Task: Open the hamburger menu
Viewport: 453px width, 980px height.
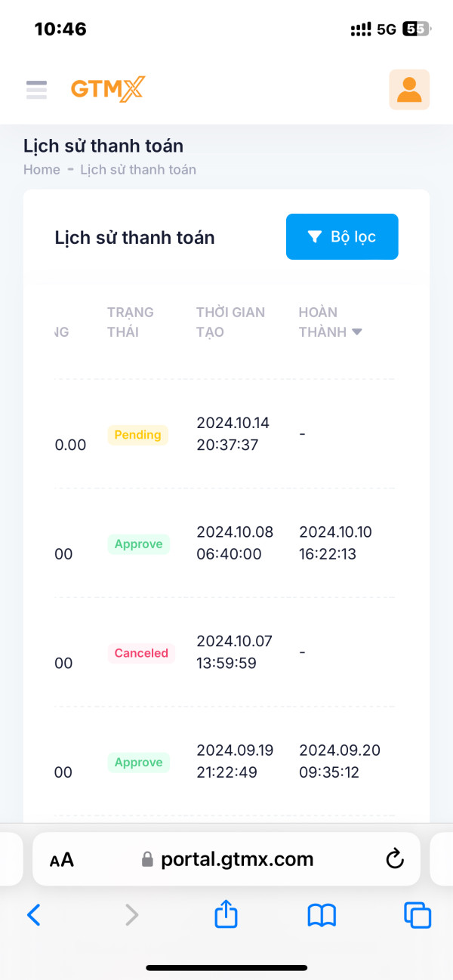Action: [x=36, y=90]
